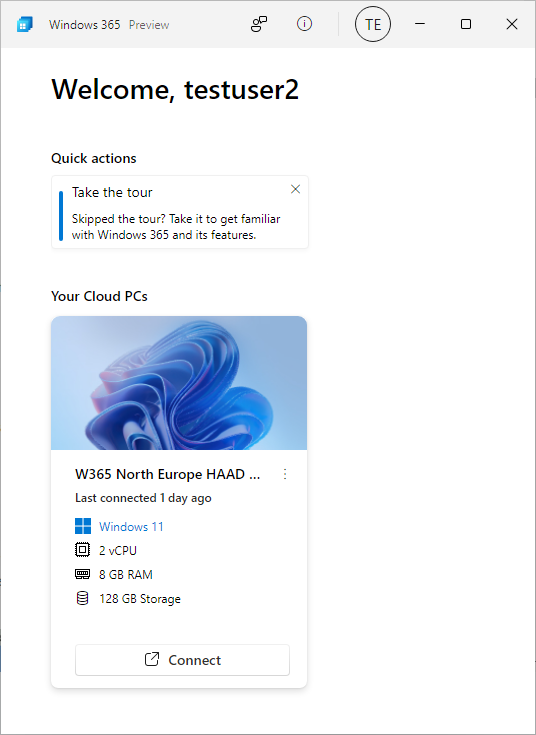The image size is (536, 735).
Task: Minimize the Windows 365 window
Action: click(420, 24)
